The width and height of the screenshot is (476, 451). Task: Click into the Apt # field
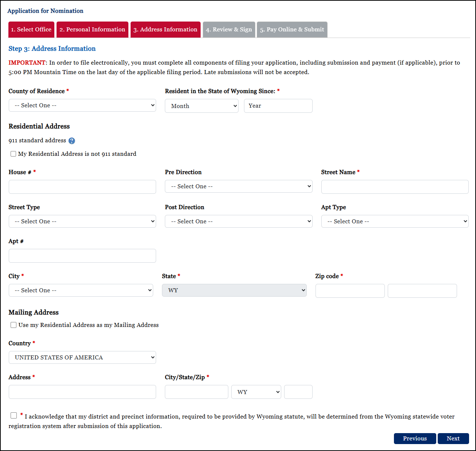tap(82, 256)
